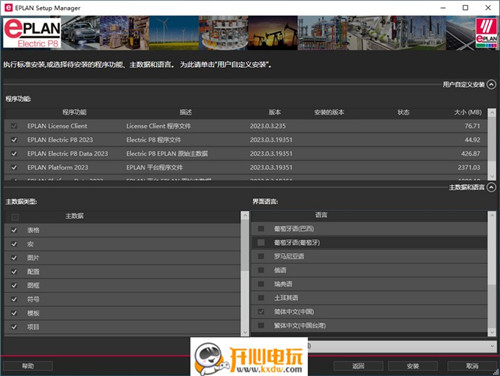500x376 pixels.
Task: Sort by the 状态 column header
Action: point(403,112)
